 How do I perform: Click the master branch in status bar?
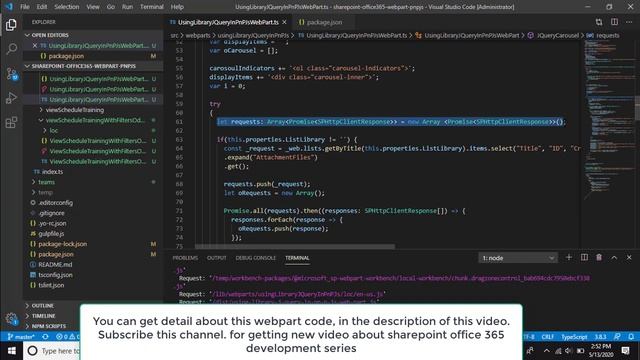21,337
